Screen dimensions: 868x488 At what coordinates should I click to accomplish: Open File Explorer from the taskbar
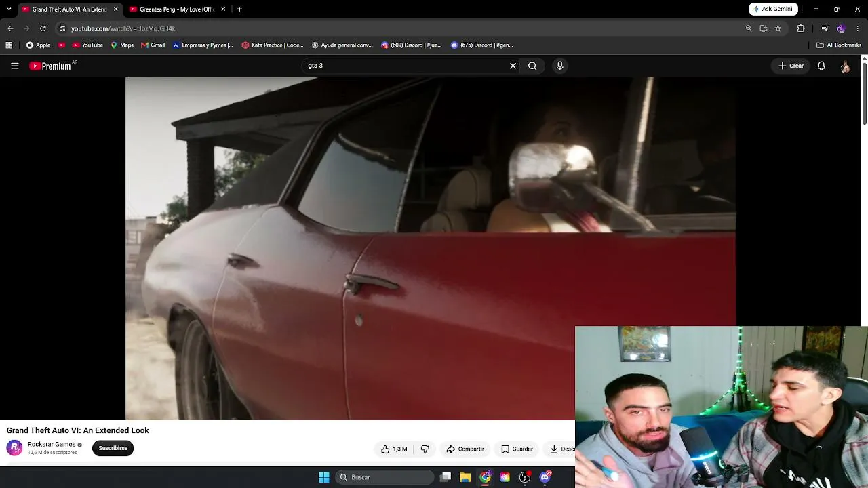pos(465,477)
